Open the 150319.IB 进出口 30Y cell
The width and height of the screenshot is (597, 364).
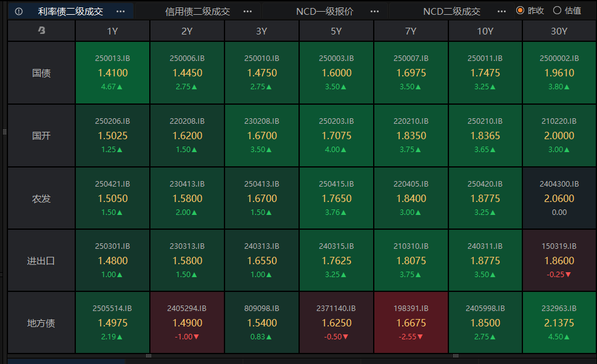click(559, 261)
